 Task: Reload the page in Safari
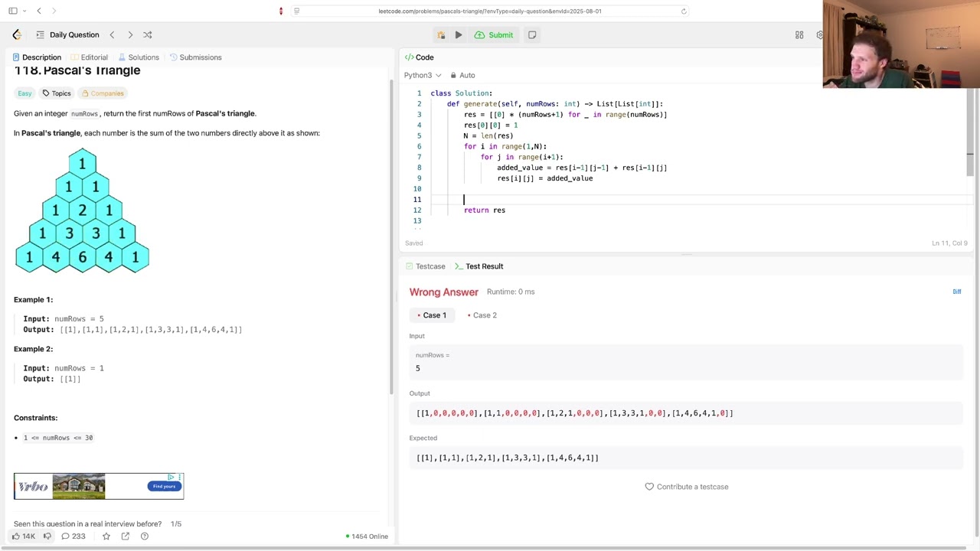(684, 11)
